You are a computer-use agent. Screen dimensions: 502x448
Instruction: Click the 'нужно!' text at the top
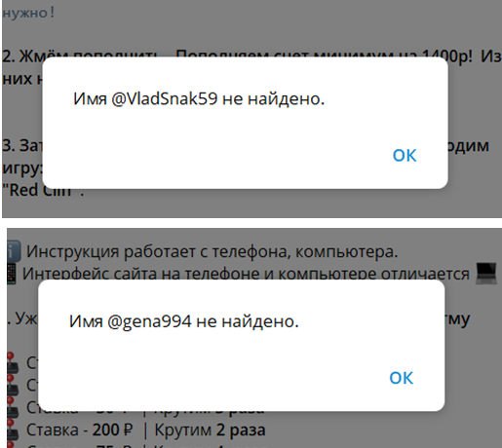tap(28, 13)
